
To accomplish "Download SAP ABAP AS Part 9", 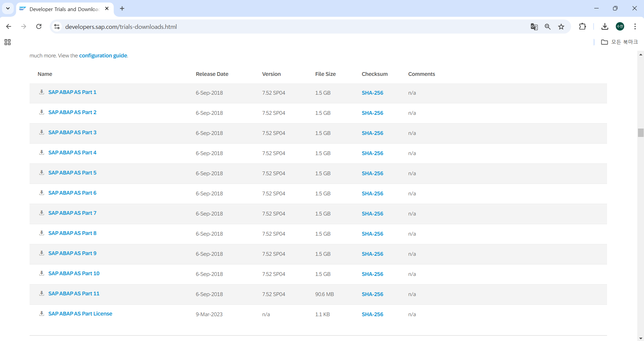I will [x=72, y=253].
